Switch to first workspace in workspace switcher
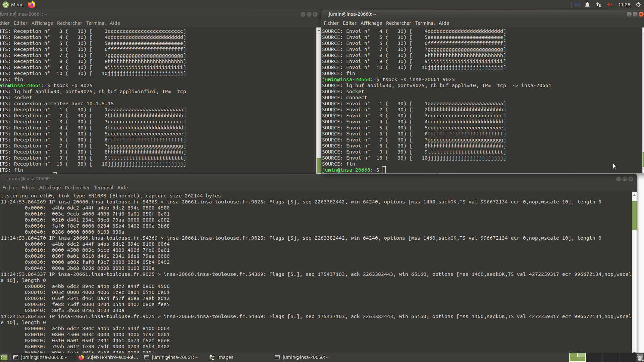The width and height of the screenshot is (644, 362). pos(577,357)
